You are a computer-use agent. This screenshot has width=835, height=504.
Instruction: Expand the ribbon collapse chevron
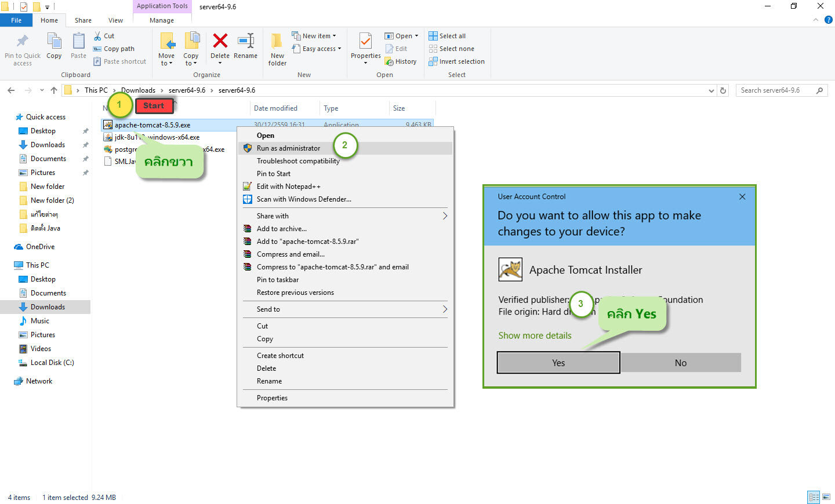tap(815, 20)
